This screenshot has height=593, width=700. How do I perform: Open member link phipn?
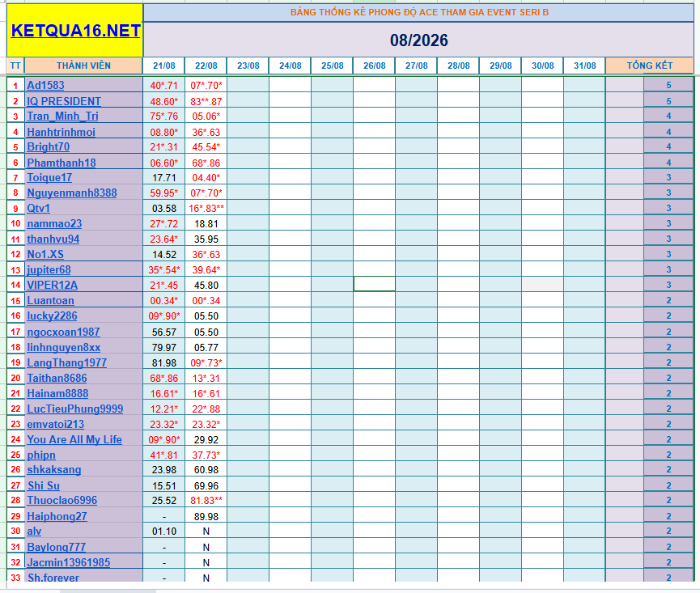point(41,455)
